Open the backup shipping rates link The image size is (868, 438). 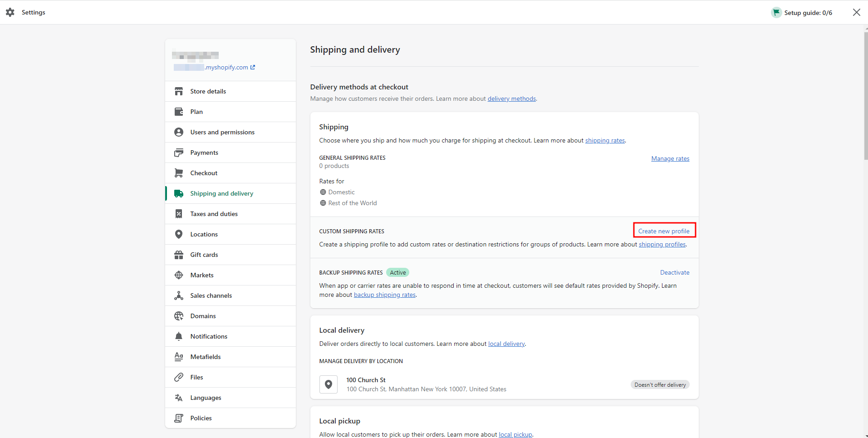click(385, 295)
